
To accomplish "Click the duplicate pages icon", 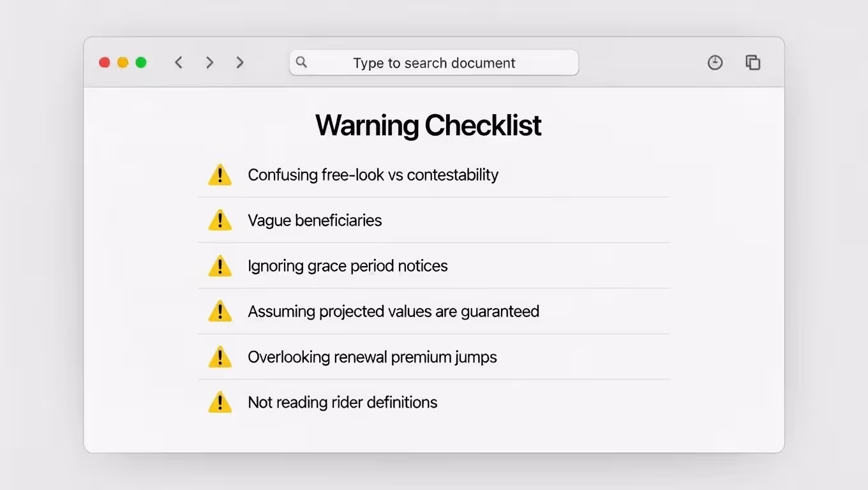I will click(x=753, y=63).
